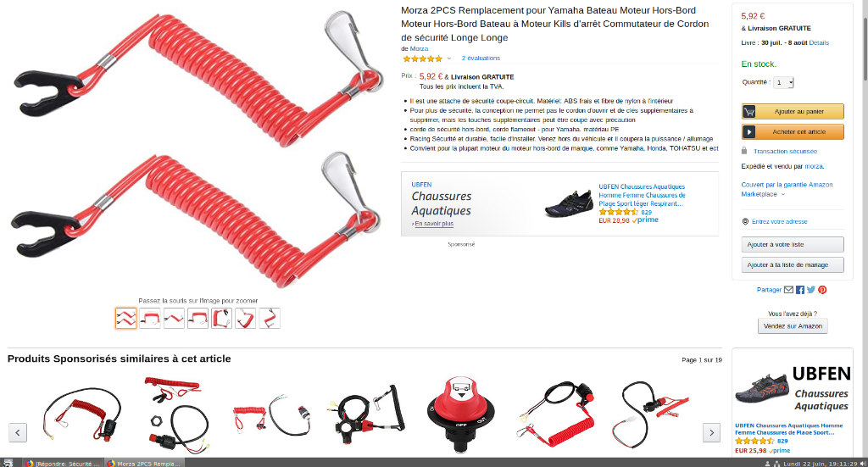Click Ajouter à votre liste button

coord(793,245)
